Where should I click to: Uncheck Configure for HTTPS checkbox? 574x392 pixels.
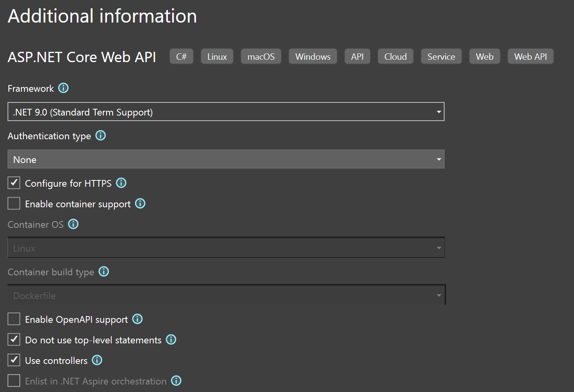[14, 183]
